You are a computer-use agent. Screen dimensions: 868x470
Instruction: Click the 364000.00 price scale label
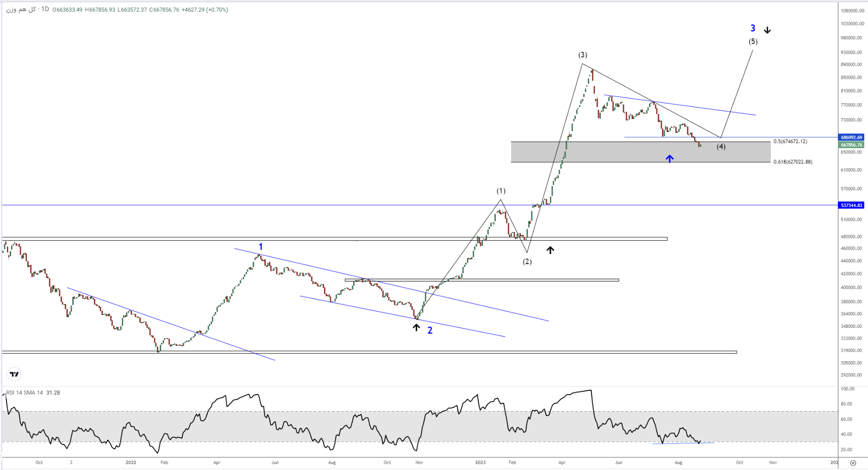click(x=851, y=314)
